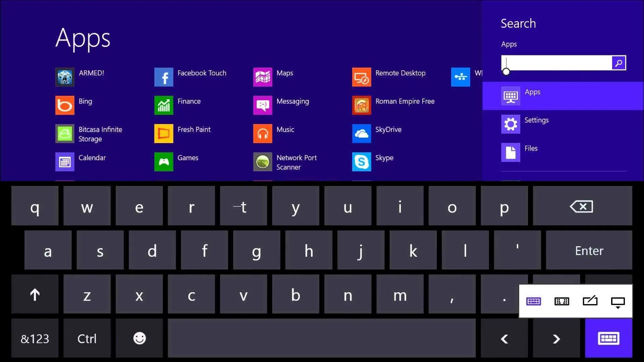Open Network Port Scanner app
The height and width of the screenshot is (362, 644).
262,162
